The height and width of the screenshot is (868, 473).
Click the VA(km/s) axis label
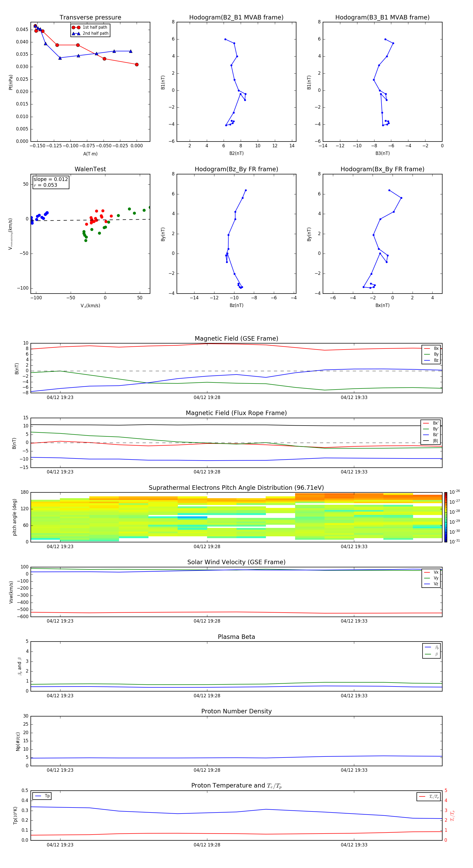(90, 306)
